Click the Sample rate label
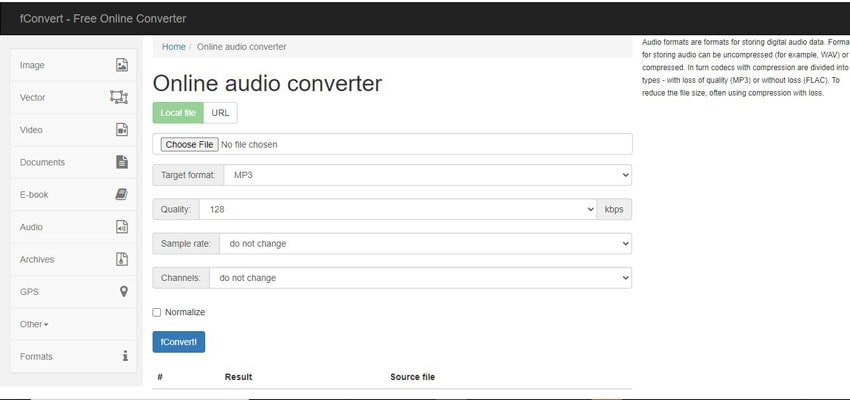Screen dimensions: 850x400 (x=186, y=244)
